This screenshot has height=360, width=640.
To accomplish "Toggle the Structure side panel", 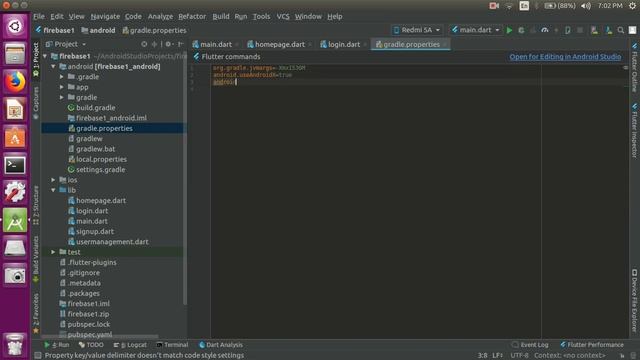I will (36, 204).
